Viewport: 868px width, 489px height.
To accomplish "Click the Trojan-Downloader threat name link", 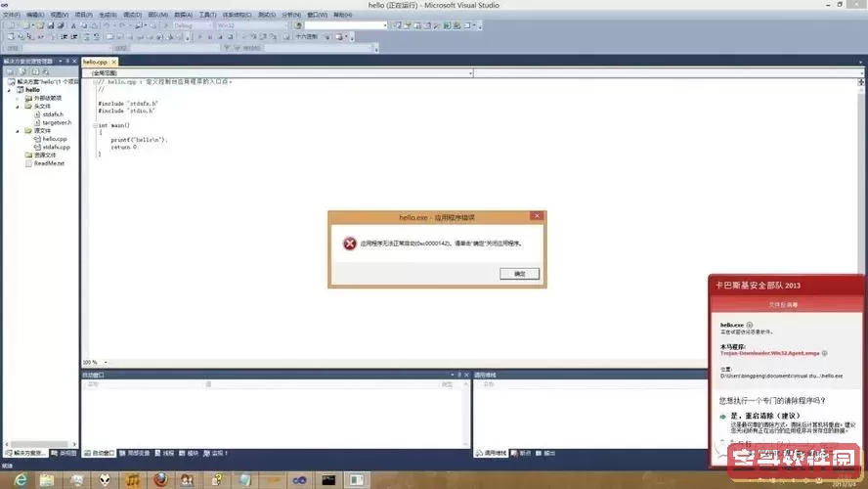I will pos(769,353).
